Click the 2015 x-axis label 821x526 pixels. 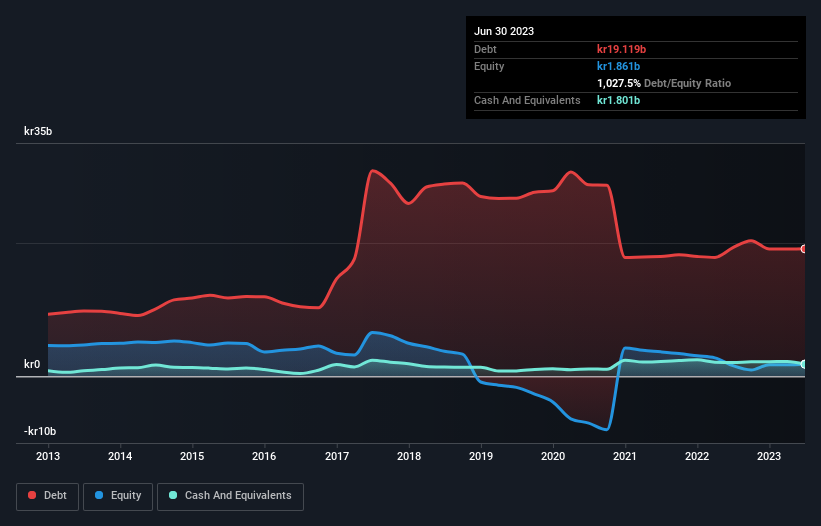pos(192,456)
